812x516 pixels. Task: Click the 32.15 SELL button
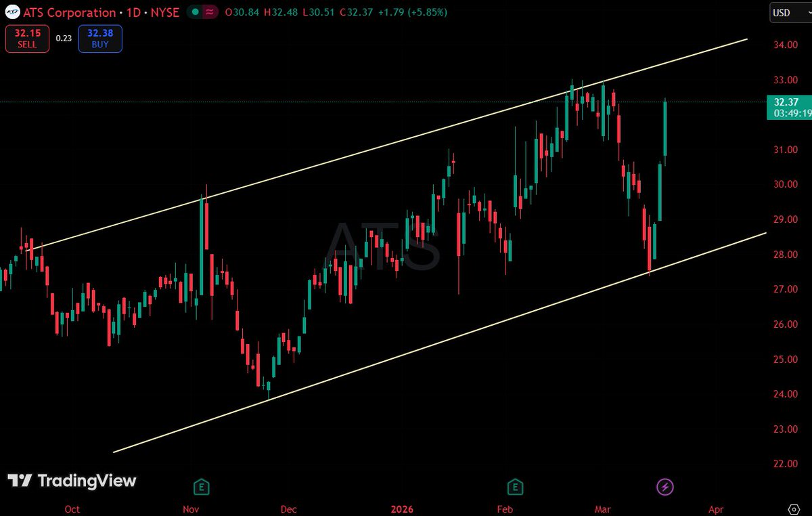point(27,39)
